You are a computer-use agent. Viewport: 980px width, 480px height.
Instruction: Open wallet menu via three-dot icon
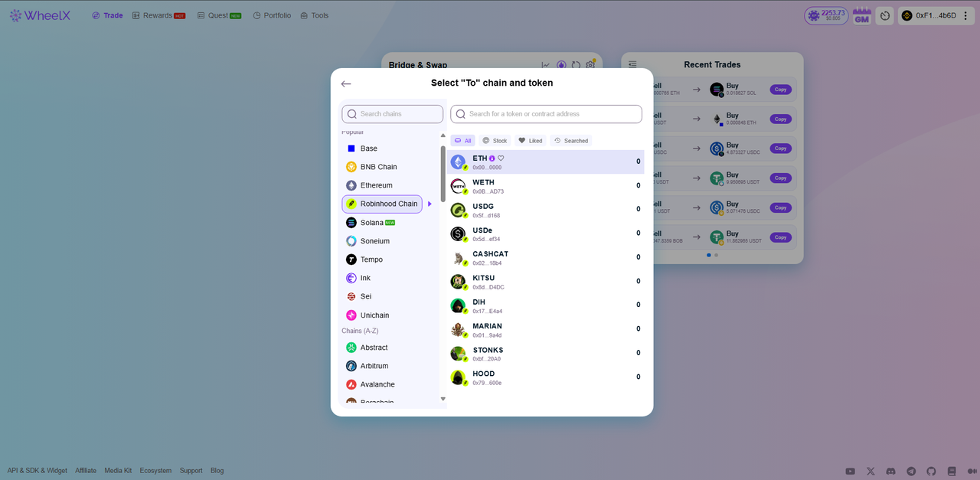(965, 15)
